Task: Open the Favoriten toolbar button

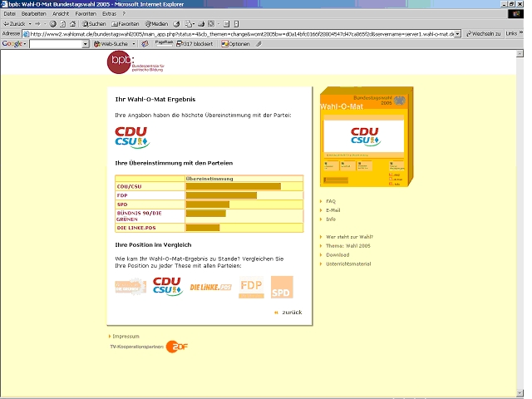Action: coord(126,24)
